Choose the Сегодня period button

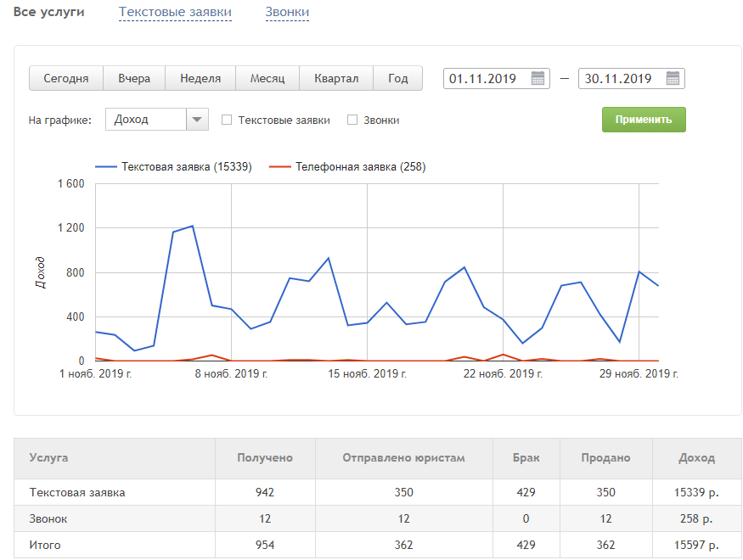[x=66, y=79]
